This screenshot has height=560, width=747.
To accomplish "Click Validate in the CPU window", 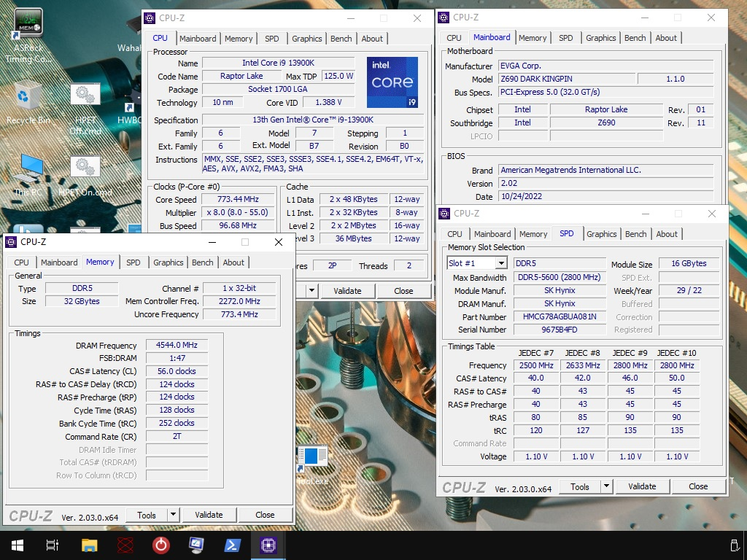I will (x=347, y=290).
